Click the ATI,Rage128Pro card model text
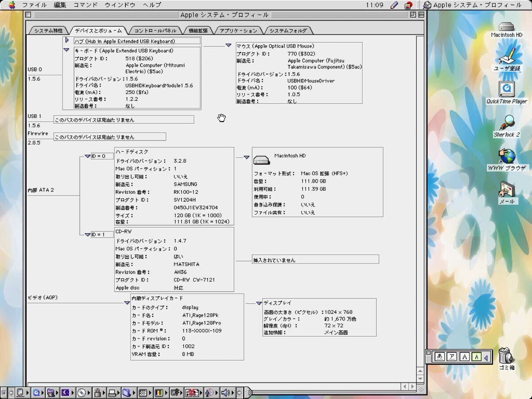This screenshot has width=532, height=399. (x=201, y=323)
